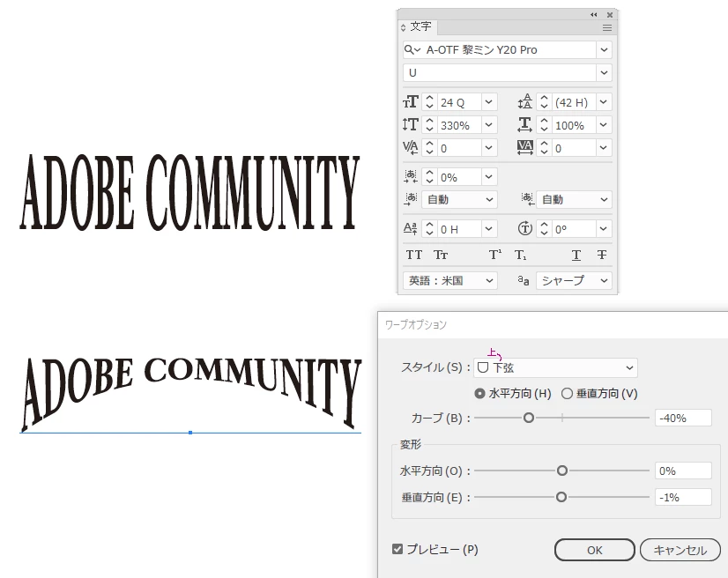Screen dimensions: 728x578
Task: Click the curve value field -40%
Action: [683, 418]
